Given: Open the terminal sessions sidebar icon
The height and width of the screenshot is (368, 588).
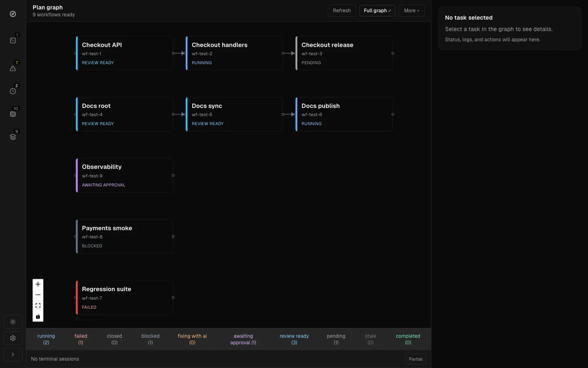Looking at the screenshot, I should tap(13, 40).
